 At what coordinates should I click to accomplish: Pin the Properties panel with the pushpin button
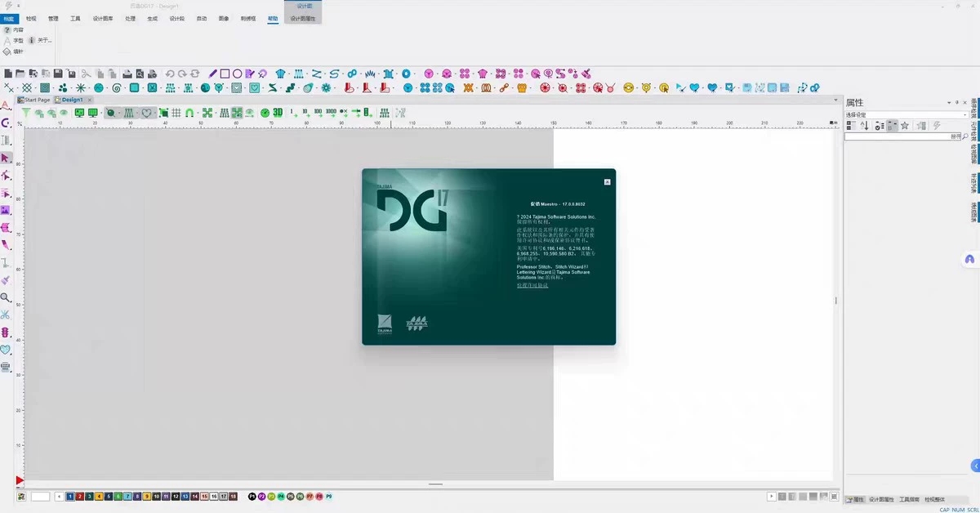(x=956, y=103)
